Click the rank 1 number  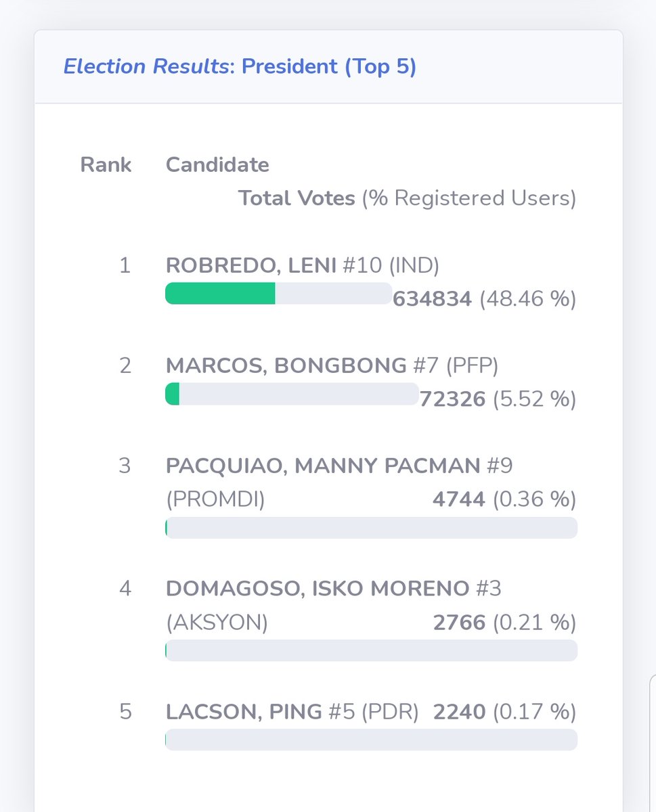[x=124, y=266]
